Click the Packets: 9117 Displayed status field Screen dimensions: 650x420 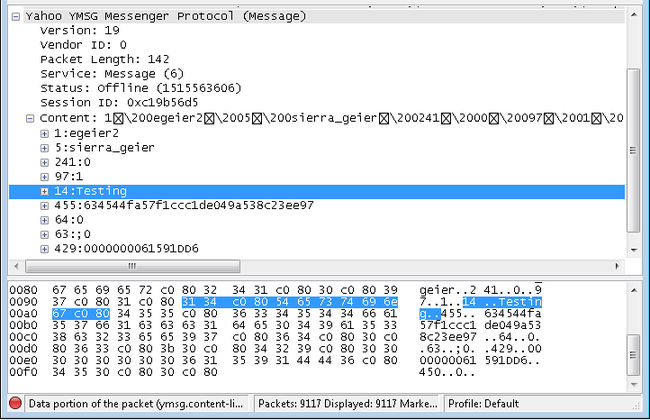(x=347, y=403)
